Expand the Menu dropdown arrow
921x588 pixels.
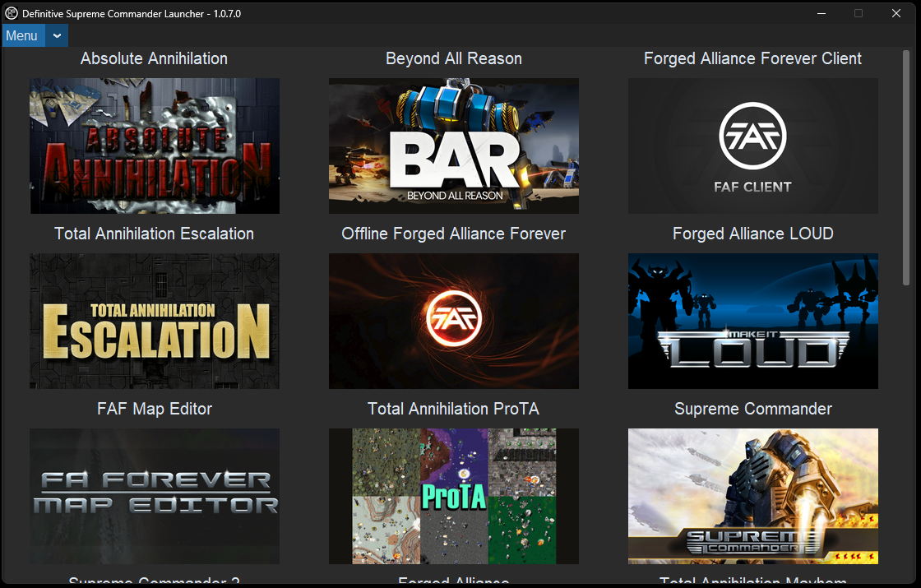coord(57,36)
